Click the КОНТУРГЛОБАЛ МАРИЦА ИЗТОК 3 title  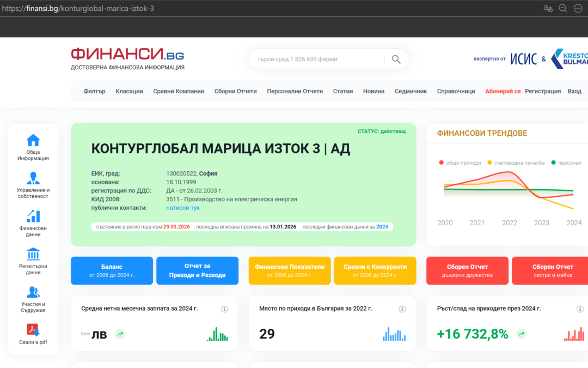coord(220,149)
